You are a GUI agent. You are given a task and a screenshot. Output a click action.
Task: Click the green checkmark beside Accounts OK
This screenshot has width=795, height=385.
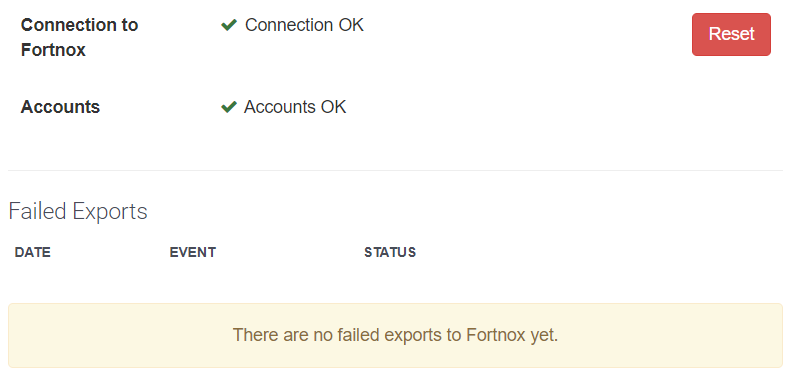229,107
